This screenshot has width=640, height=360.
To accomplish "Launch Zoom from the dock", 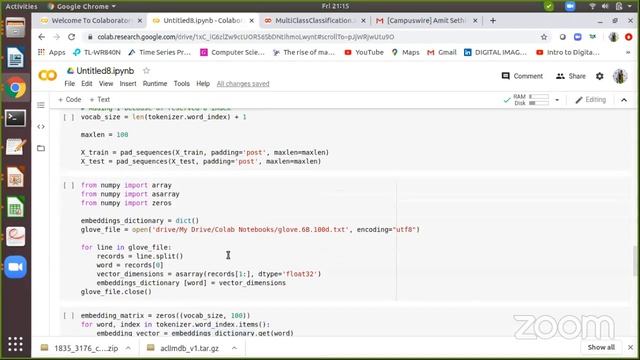I will tap(16, 267).
